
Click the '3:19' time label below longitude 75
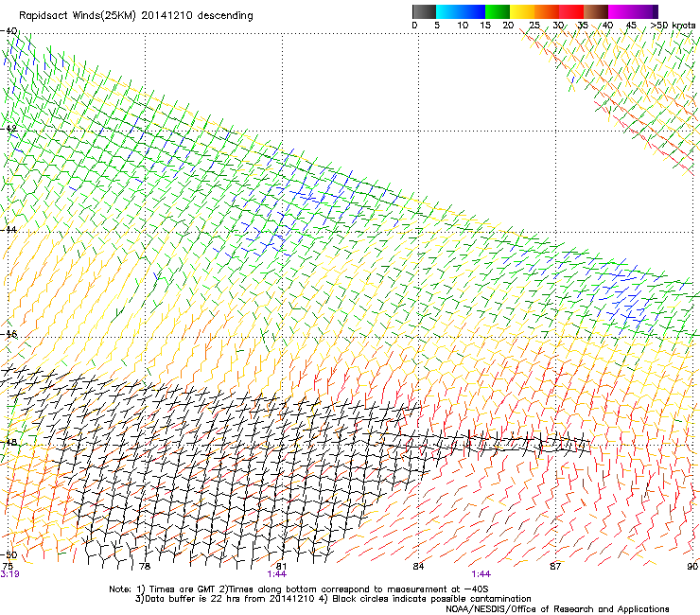pyautogui.click(x=9, y=574)
